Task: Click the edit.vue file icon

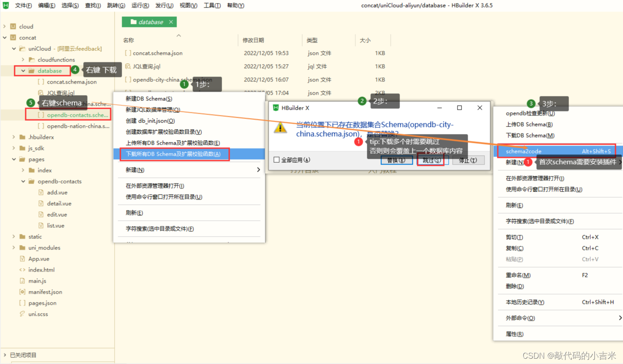Action: (x=41, y=215)
